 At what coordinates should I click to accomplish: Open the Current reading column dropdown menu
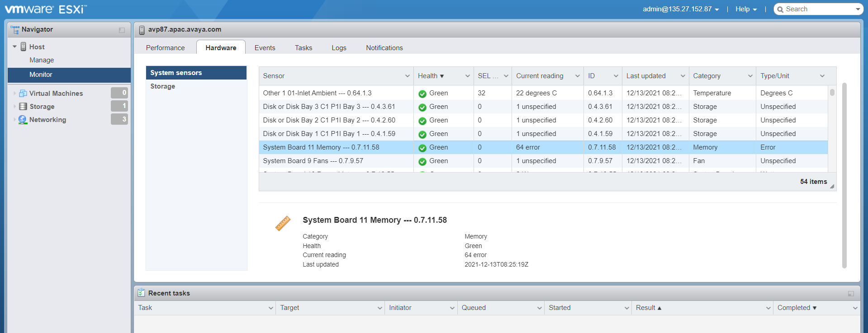point(577,76)
